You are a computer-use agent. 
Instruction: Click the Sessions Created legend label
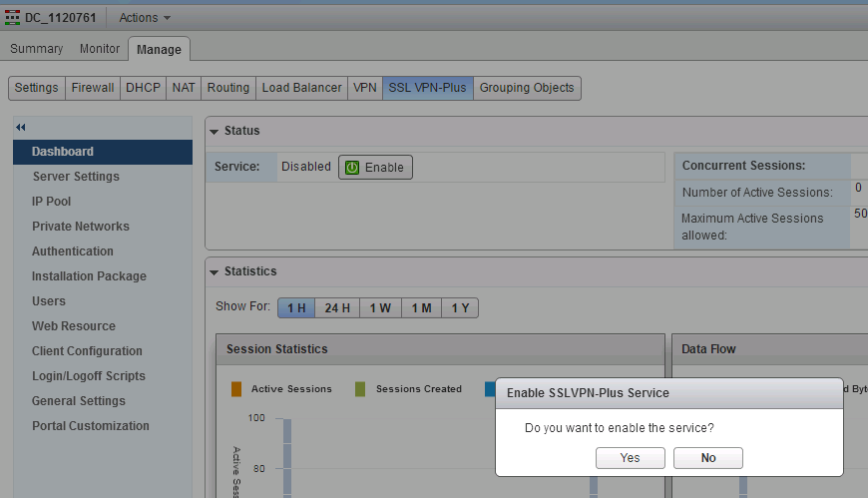click(x=418, y=389)
